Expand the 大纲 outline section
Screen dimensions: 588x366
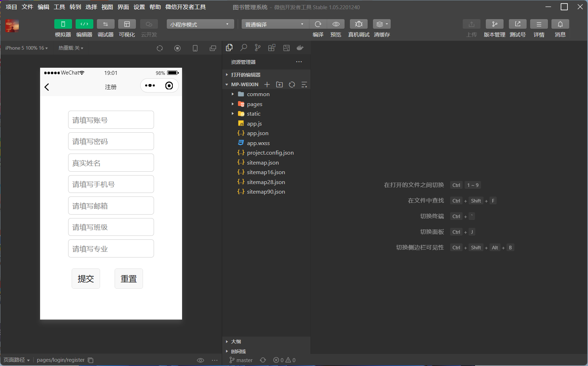tap(266, 342)
